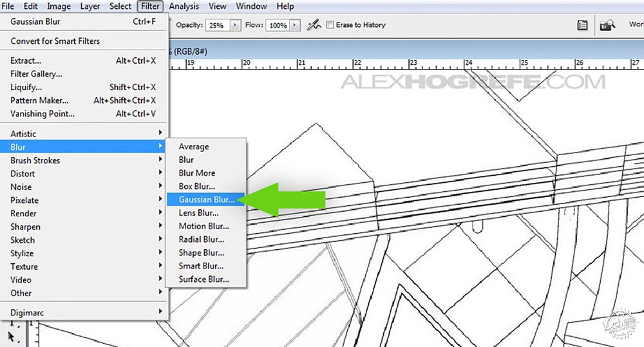This screenshot has height=347, width=644.
Task: Expand the Brush Strokes submenu
Action: tap(83, 160)
